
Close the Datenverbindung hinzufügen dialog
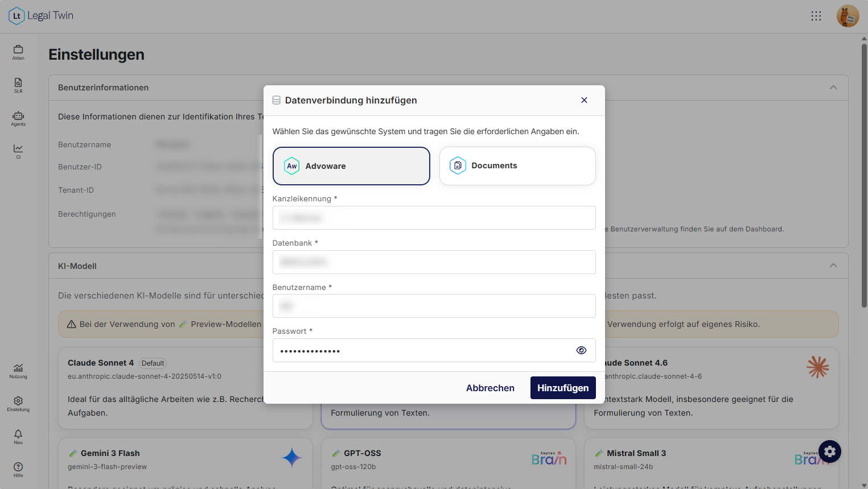point(584,100)
